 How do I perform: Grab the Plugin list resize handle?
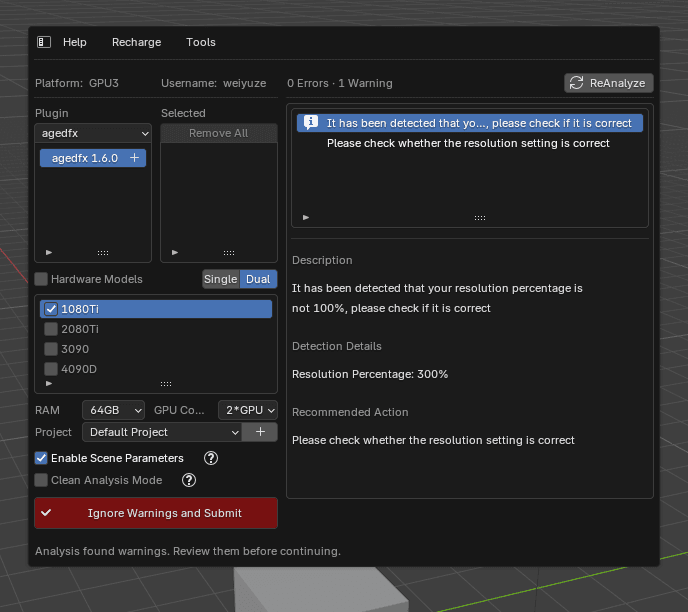click(103, 253)
